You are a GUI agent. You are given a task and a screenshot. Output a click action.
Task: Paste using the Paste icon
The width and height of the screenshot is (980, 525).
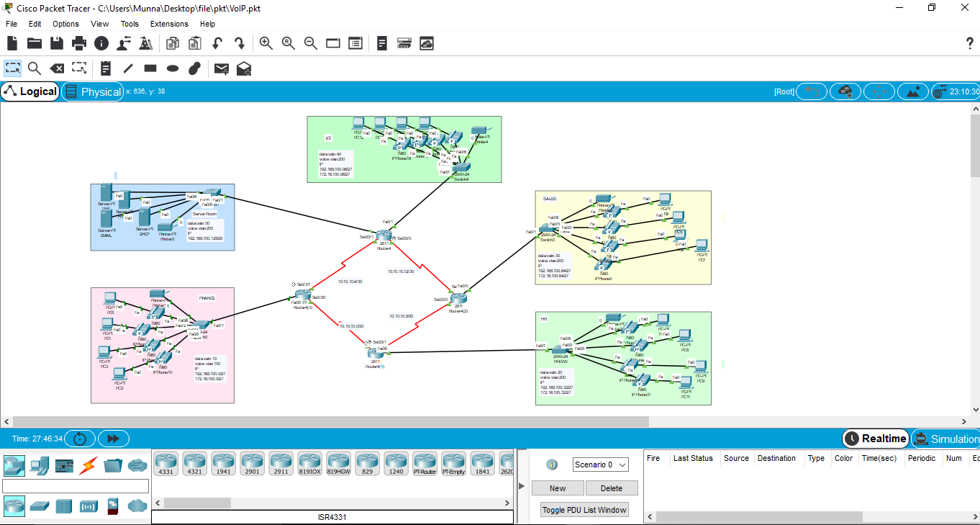click(194, 43)
